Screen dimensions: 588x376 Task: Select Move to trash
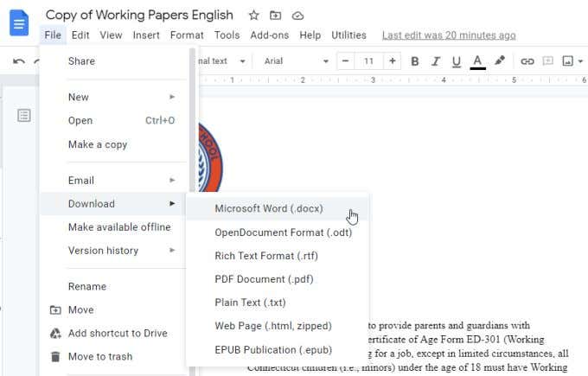(113, 356)
